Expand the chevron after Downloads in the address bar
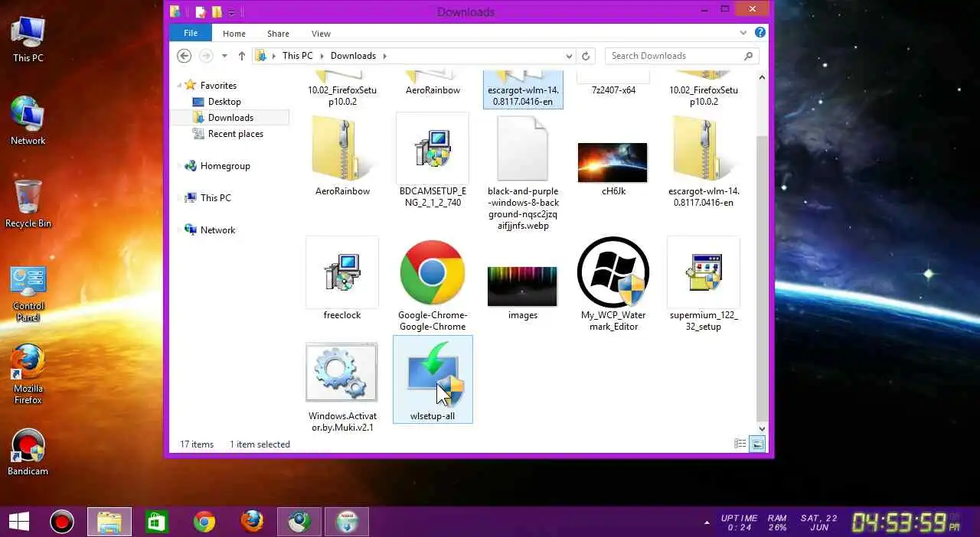 tap(384, 56)
